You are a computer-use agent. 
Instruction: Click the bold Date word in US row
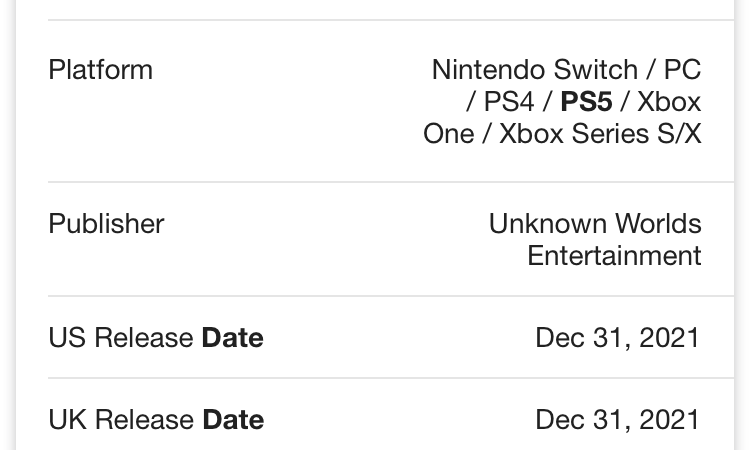point(232,338)
